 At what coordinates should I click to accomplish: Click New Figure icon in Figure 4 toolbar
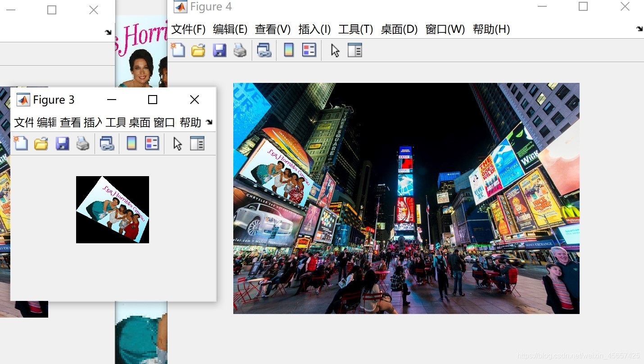click(178, 50)
